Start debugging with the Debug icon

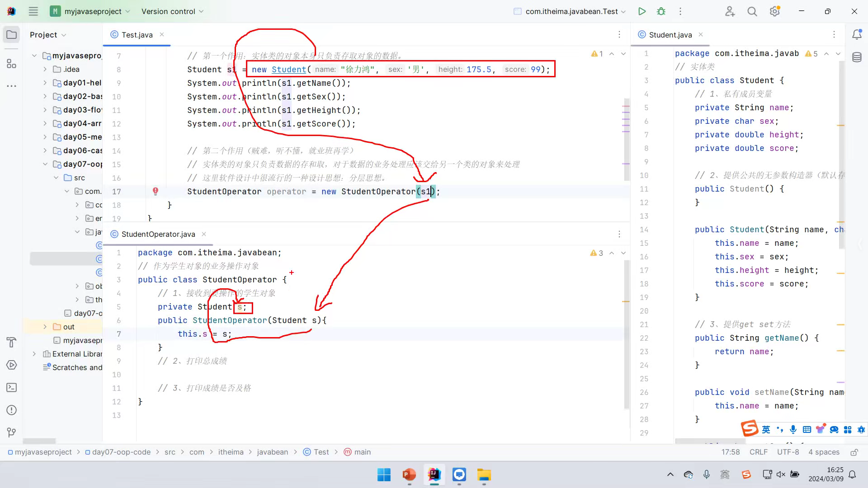pyautogui.click(x=661, y=11)
